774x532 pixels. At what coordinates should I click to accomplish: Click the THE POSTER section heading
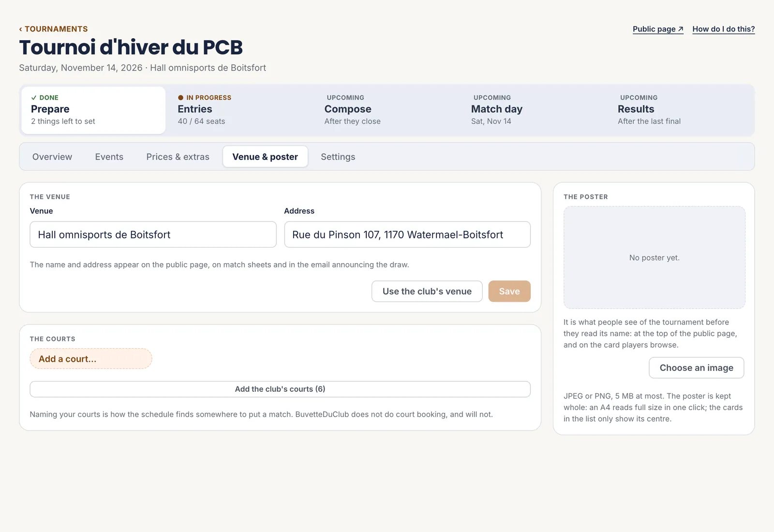[586, 197]
